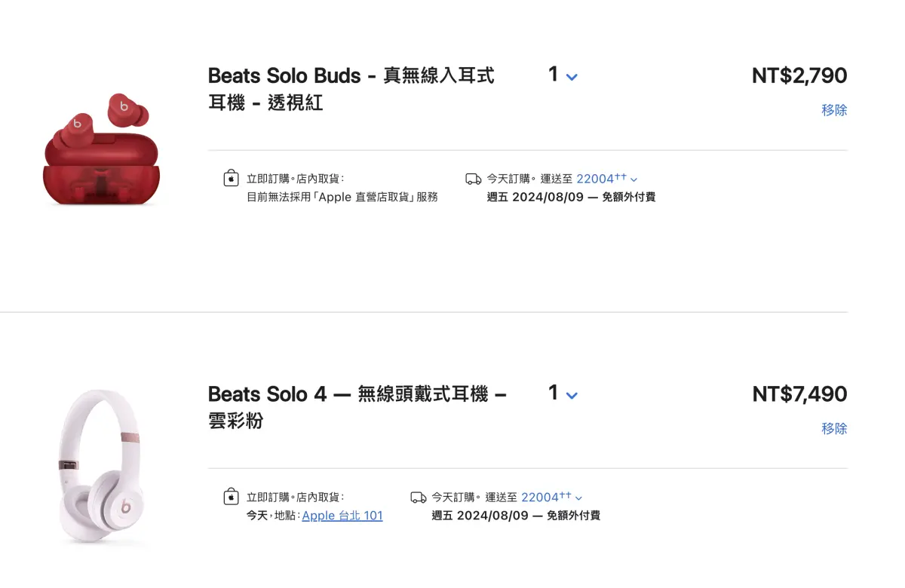Click the delivery truck icon for Beats Solo 4 shipping
905x588 pixels.
click(x=418, y=497)
